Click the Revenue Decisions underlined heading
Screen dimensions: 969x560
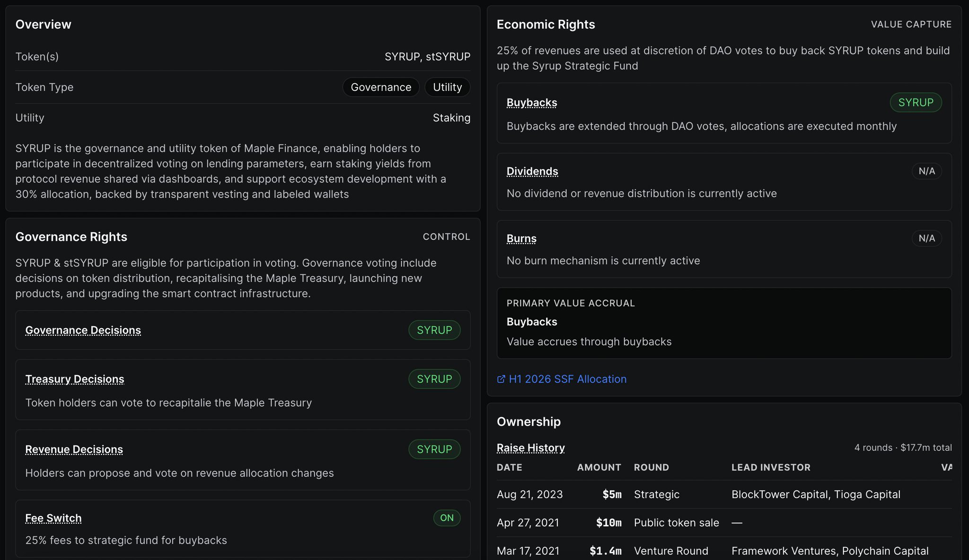(x=74, y=449)
